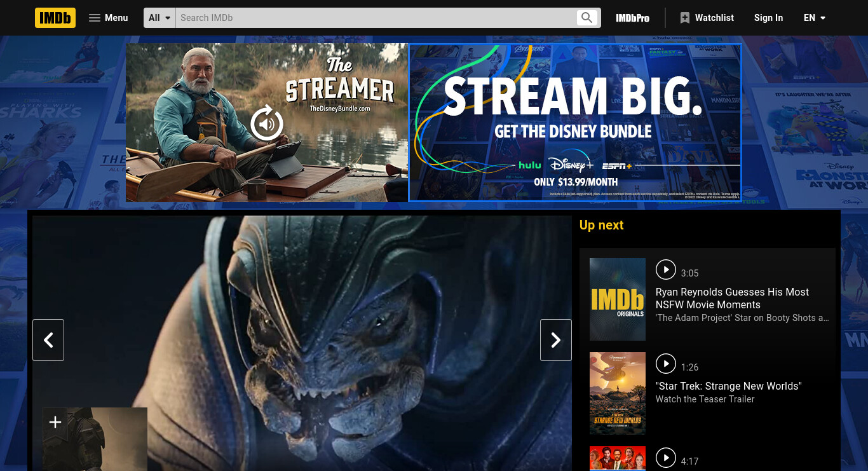This screenshot has width=868, height=471.
Task: Open the hamburger Menu
Action: [109, 18]
